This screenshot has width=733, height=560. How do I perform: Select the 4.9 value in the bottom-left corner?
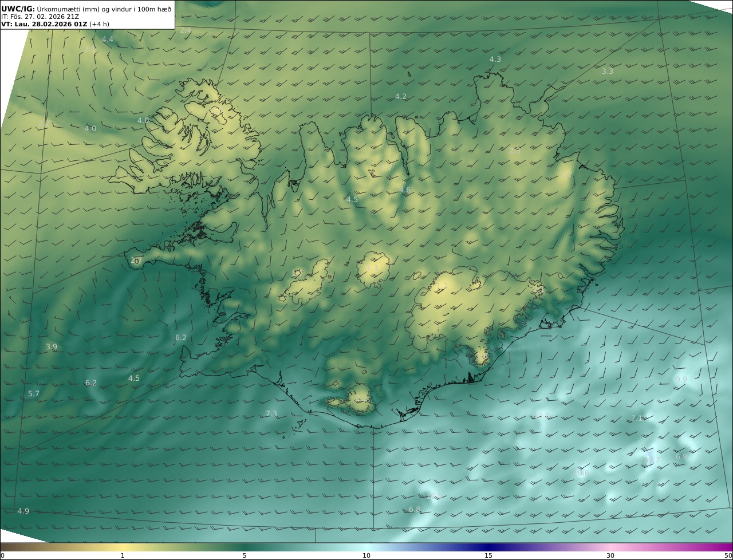tap(23, 511)
